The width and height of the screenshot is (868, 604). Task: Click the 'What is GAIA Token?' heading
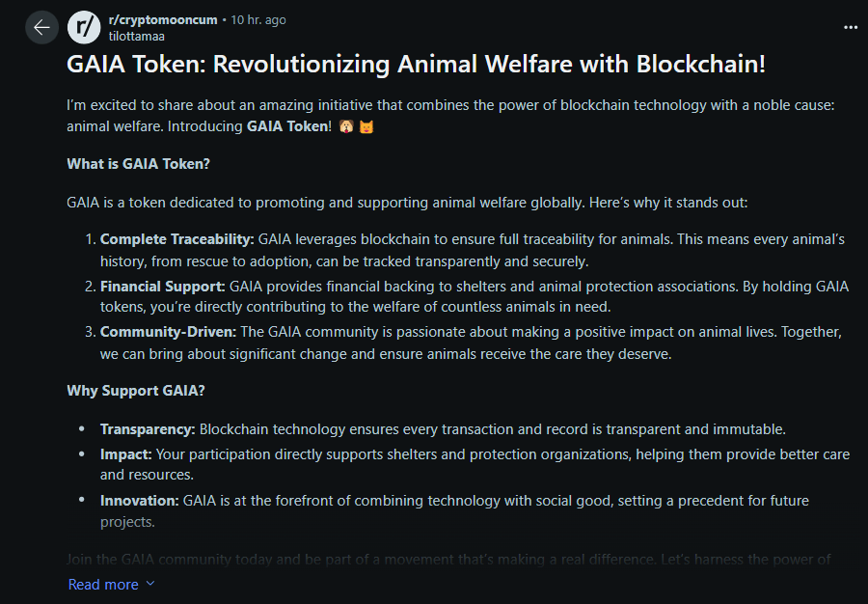(x=138, y=164)
